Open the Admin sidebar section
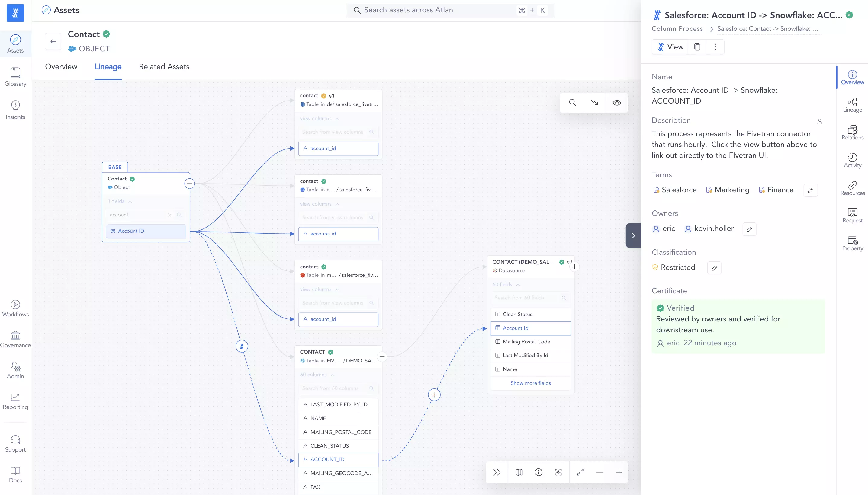Viewport: 868px width, 495px height. point(15,370)
